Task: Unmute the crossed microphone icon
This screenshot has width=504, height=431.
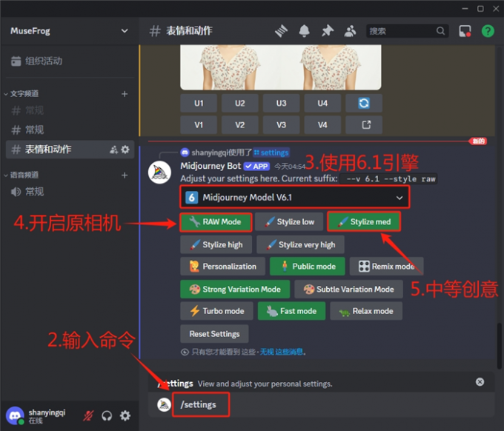Action: [x=88, y=415]
